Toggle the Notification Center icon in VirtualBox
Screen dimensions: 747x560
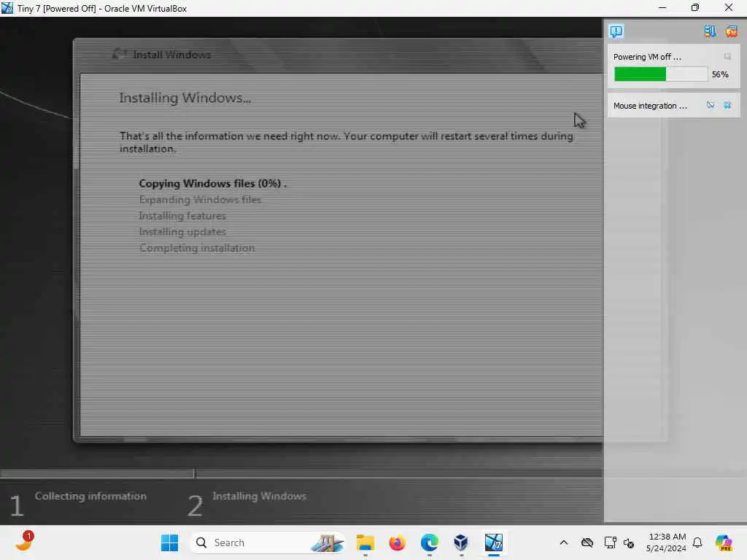pos(616,31)
